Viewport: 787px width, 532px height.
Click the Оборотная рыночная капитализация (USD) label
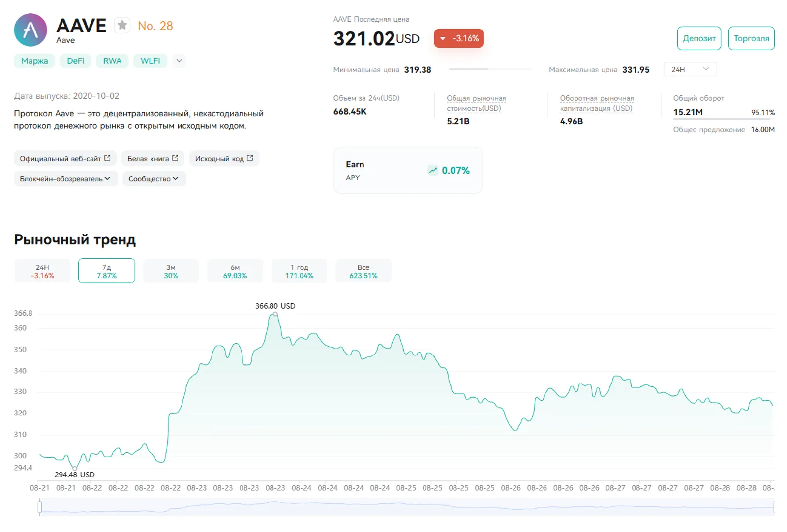(x=597, y=103)
